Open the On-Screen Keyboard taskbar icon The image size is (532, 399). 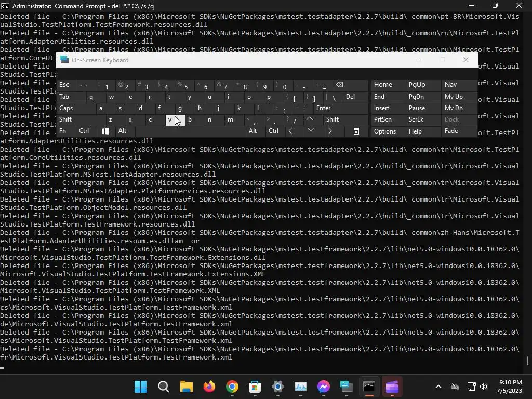pos(347,387)
